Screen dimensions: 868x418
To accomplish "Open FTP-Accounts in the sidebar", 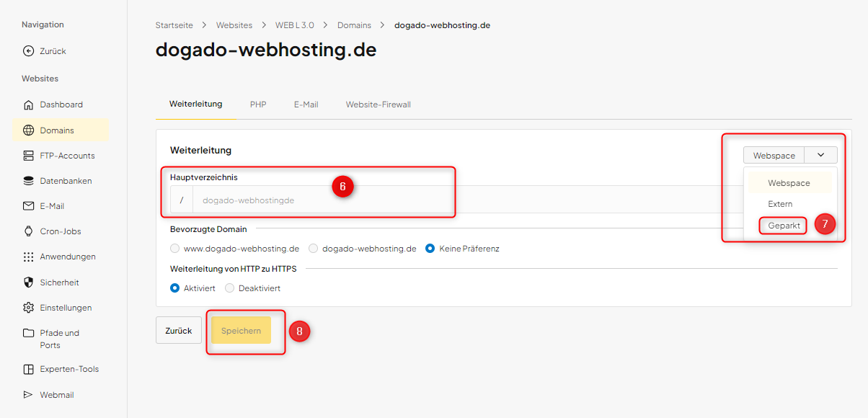I will [67, 156].
